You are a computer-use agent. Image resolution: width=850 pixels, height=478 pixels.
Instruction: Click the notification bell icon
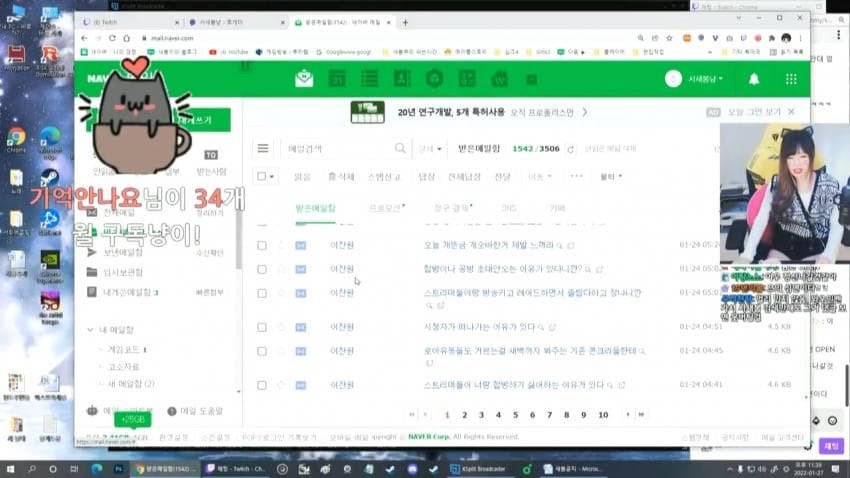tap(754, 79)
